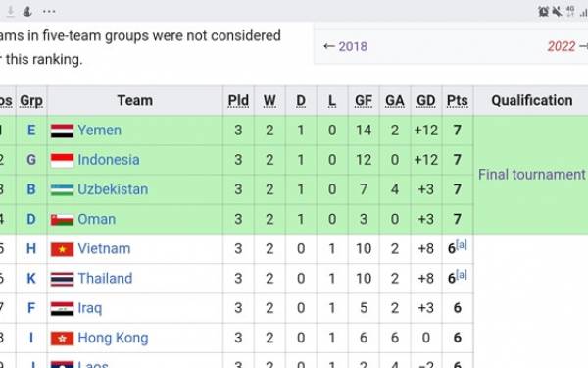Click the Hong Kong flag icon
This screenshot has width=588, height=368.
63,339
